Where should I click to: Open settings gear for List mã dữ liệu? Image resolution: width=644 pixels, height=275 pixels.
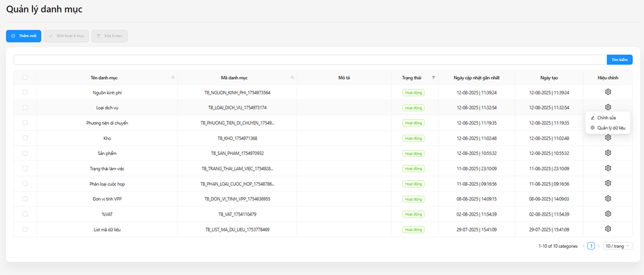pos(608,229)
